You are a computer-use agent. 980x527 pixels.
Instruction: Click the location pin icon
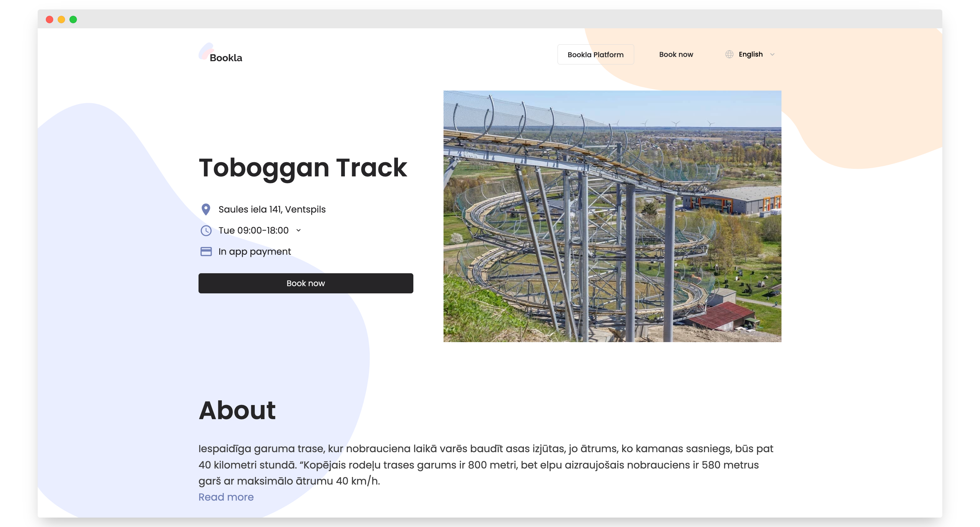(206, 209)
